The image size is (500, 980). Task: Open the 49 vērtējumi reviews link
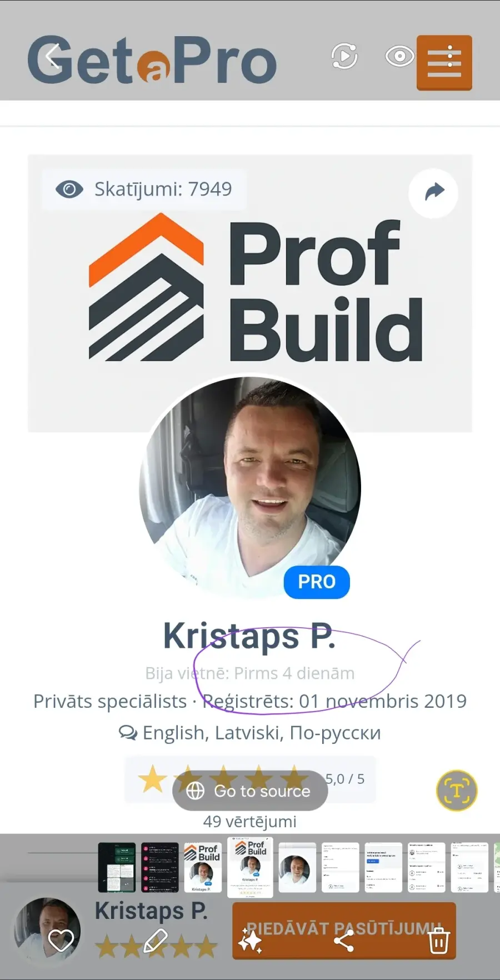pos(250,821)
